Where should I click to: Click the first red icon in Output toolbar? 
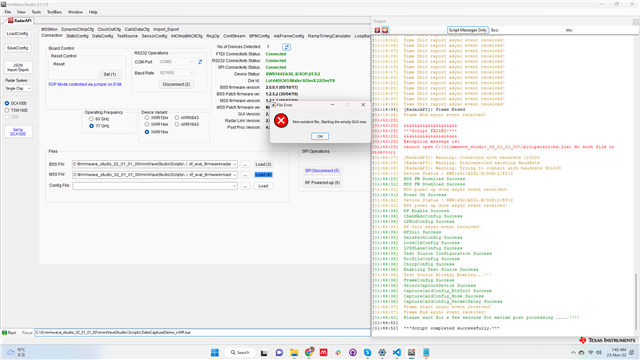coord(377,30)
